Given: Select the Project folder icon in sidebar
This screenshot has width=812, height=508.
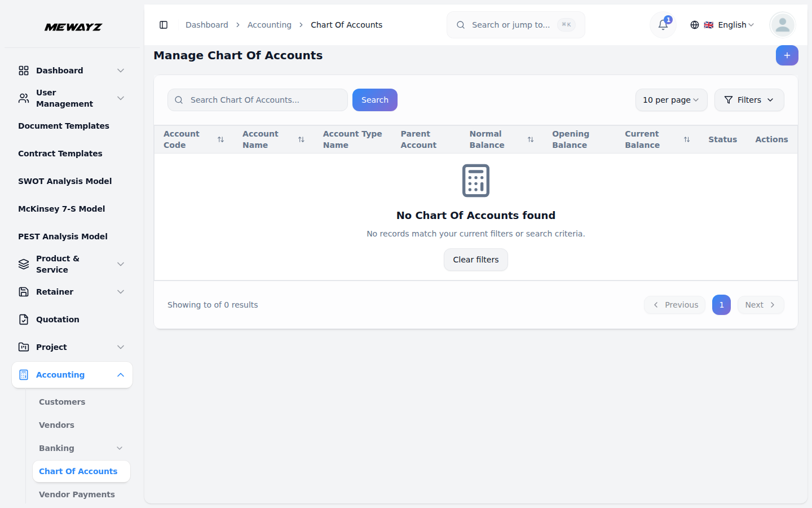Looking at the screenshot, I should click(x=23, y=347).
